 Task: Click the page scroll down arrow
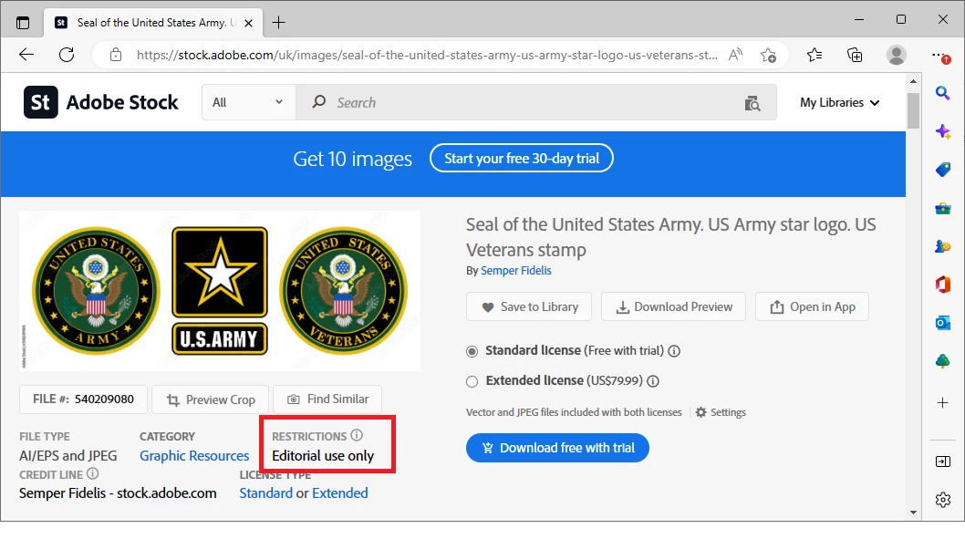click(913, 512)
